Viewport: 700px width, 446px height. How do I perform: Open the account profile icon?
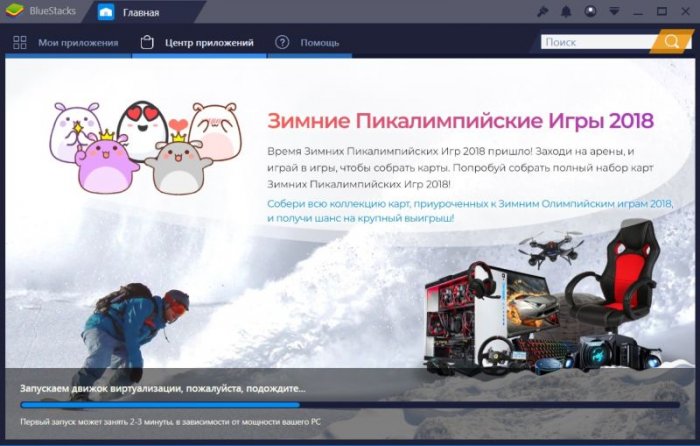click(590, 12)
